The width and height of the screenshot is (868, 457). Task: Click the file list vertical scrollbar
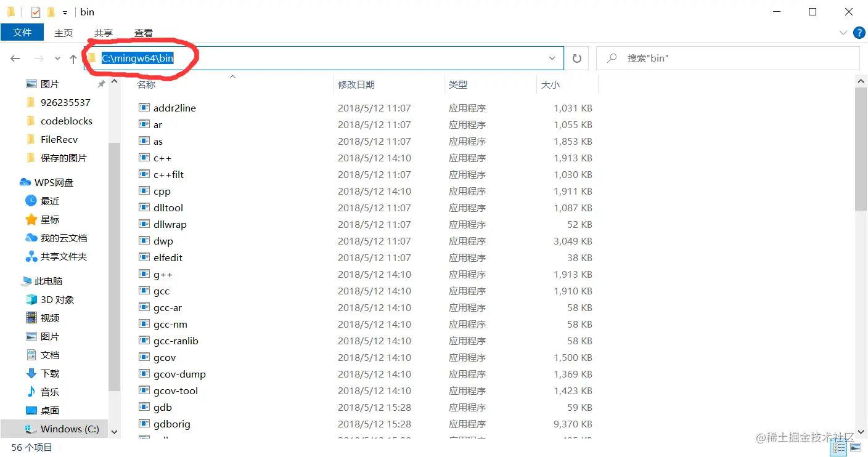click(861, 149)
